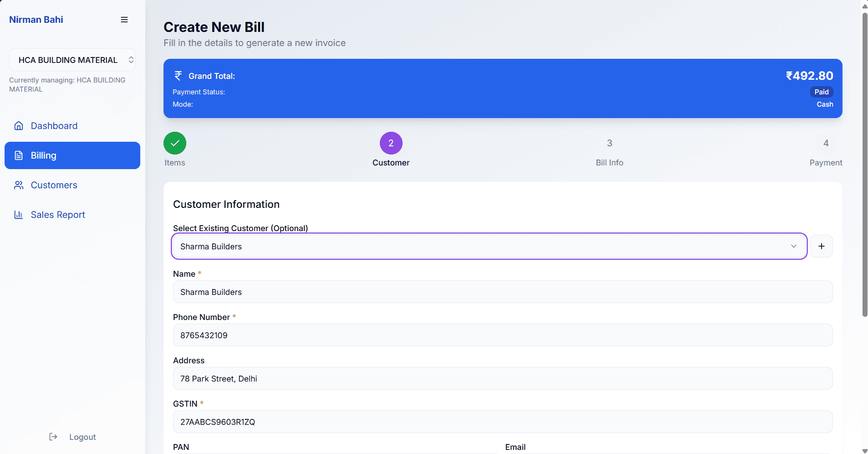This screenshot has height=454, width=868.
Task: Click the Sales Report chart icon
Action: pos(19,215)
